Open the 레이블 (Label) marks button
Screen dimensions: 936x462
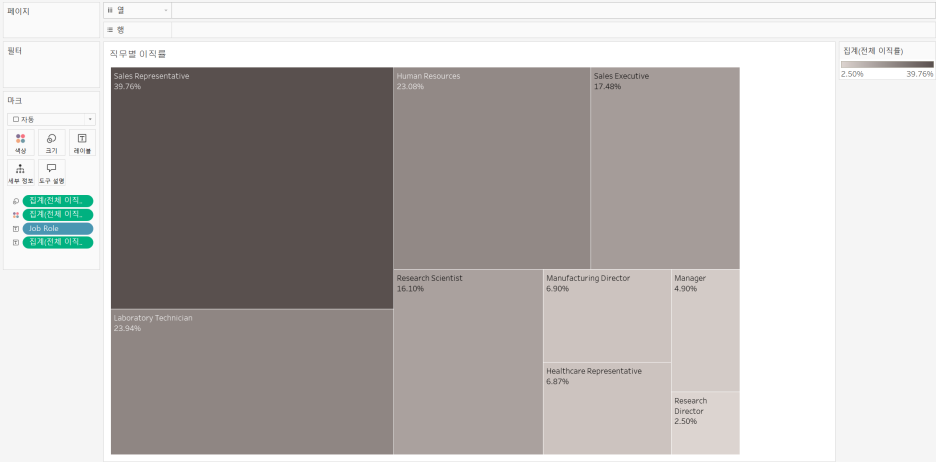coord(82,143)
